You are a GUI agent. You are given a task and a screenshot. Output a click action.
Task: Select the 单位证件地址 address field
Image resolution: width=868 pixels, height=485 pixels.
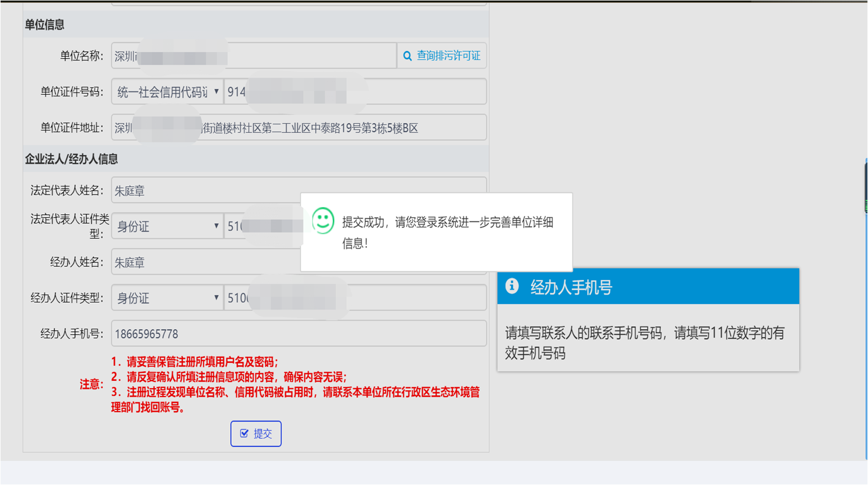click(337, 128)
